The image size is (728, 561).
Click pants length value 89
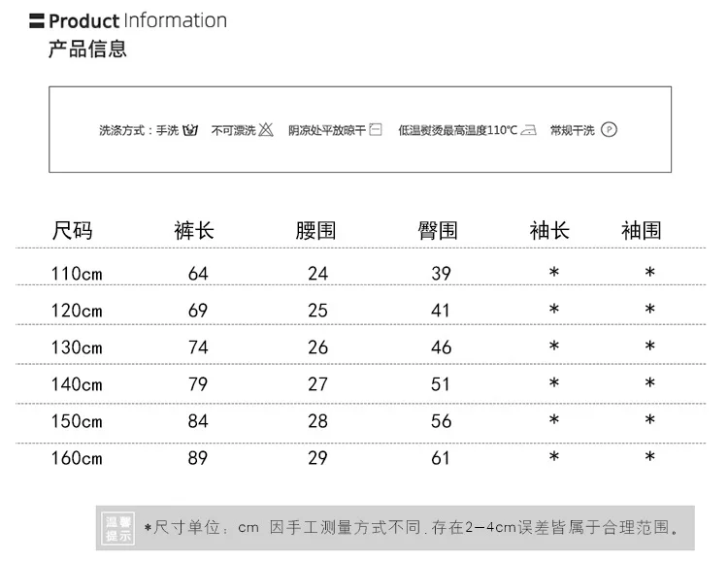(198, 458)
